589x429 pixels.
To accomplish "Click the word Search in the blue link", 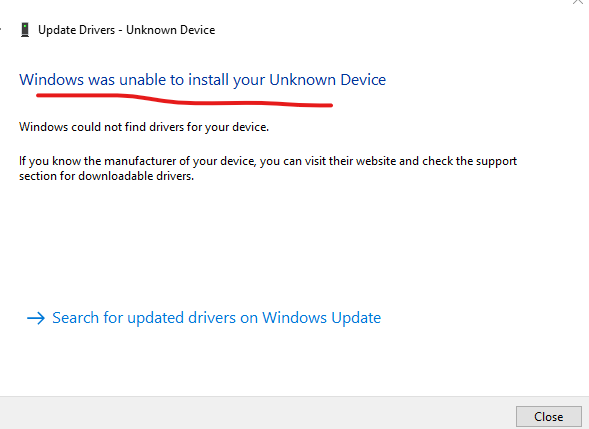I will pos(76,318).
